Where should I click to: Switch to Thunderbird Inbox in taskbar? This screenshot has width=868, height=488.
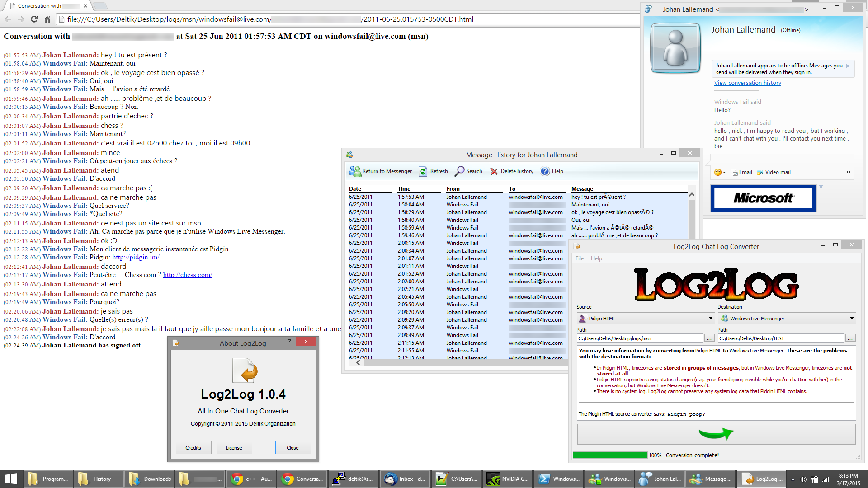(406, 479)
